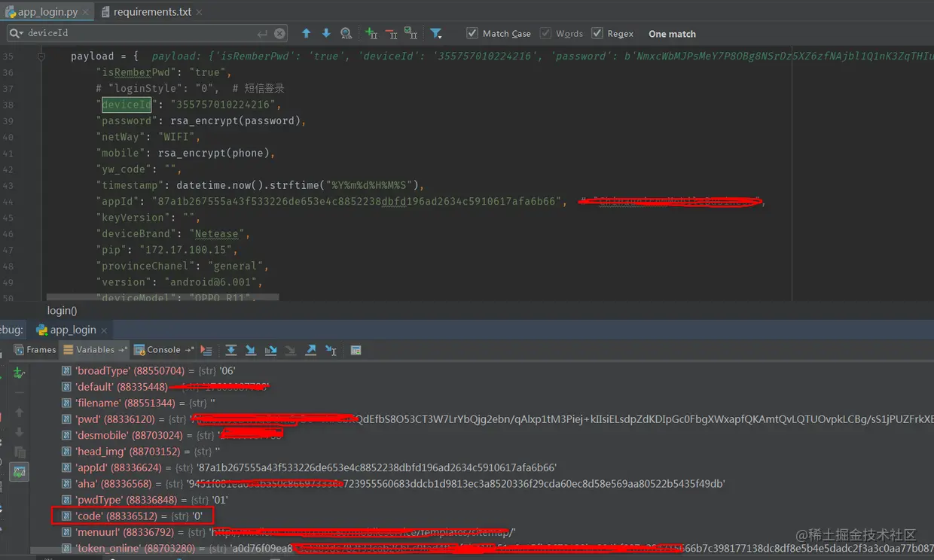This screenshot has width=934, height=560.
Task: Open the search filter funnel options
Action: [x=436, y=33]
